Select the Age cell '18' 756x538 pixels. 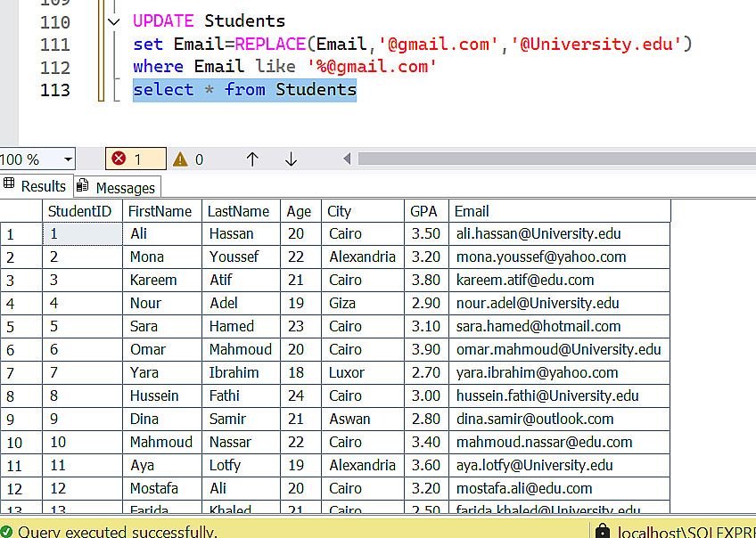coord(300,372)
